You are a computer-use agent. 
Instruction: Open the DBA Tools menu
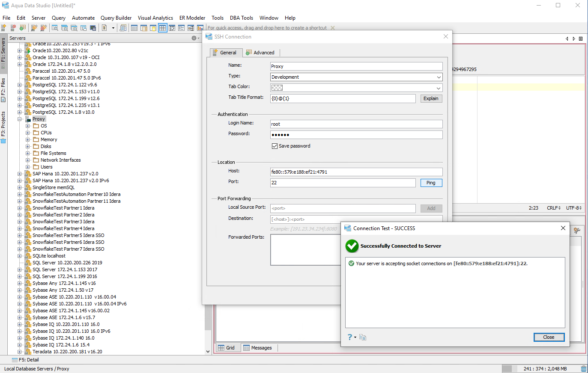tap(242, 18)
